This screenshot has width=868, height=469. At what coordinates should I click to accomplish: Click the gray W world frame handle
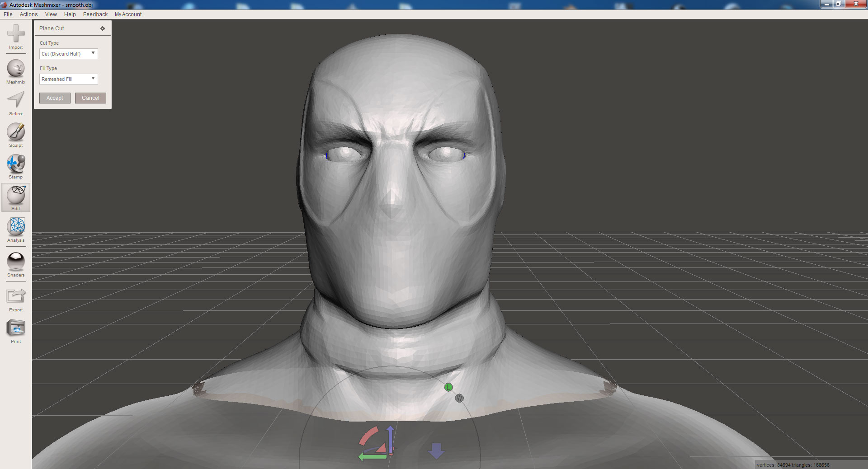click(x=459, y=398)
